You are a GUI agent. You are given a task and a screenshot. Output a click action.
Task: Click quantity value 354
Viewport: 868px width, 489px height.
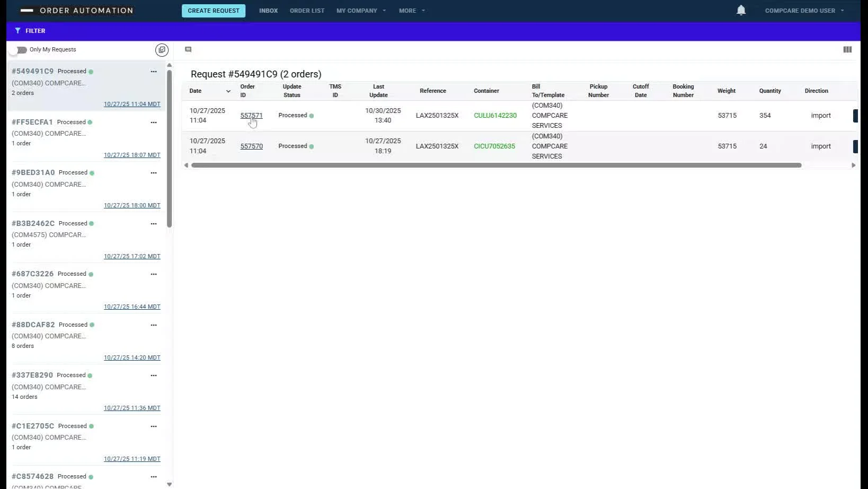click(765, 116)
